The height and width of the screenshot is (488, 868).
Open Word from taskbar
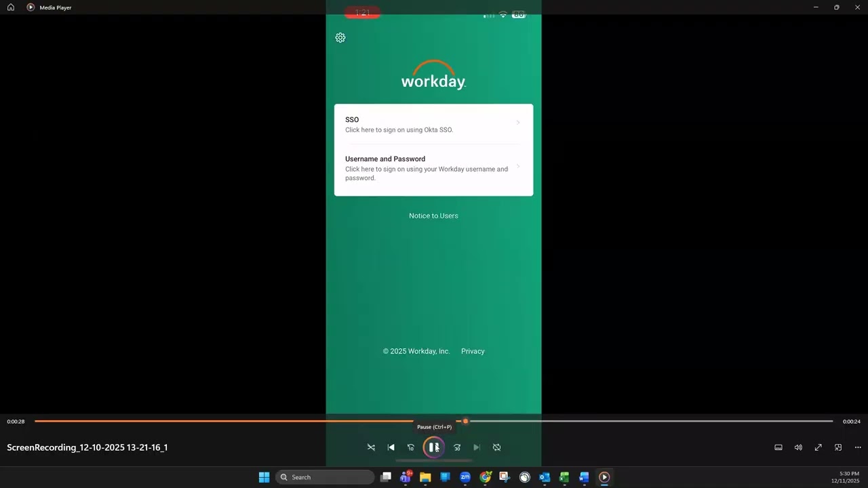(x=584, y=477)
